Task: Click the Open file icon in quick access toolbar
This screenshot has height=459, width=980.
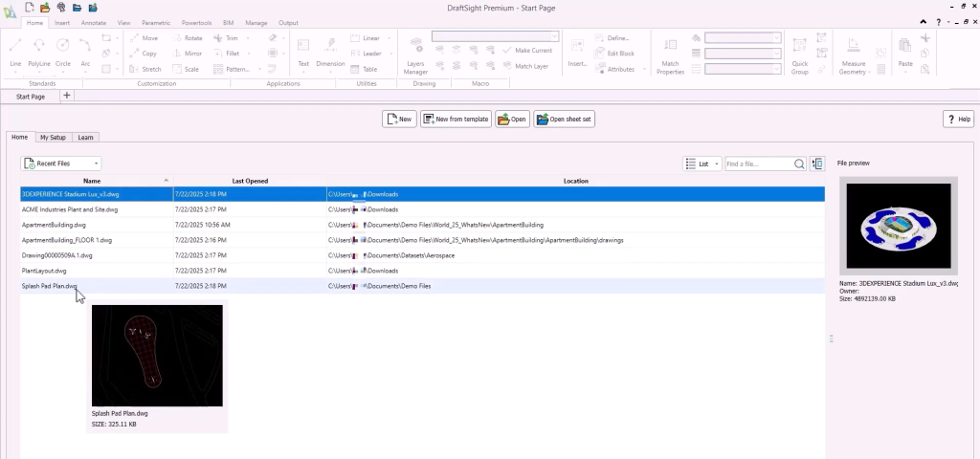Action: click(x=45, y=8)
